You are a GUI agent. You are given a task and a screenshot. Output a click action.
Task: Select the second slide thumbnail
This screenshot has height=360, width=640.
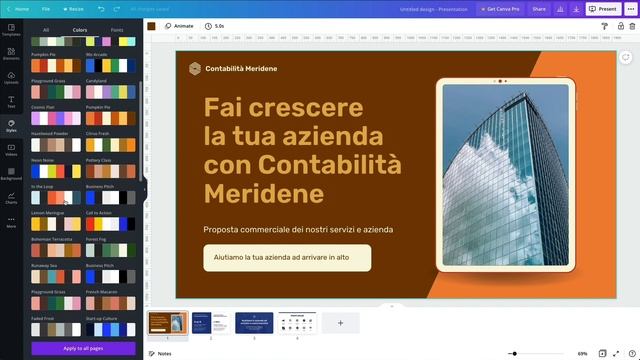coord(211,323)
